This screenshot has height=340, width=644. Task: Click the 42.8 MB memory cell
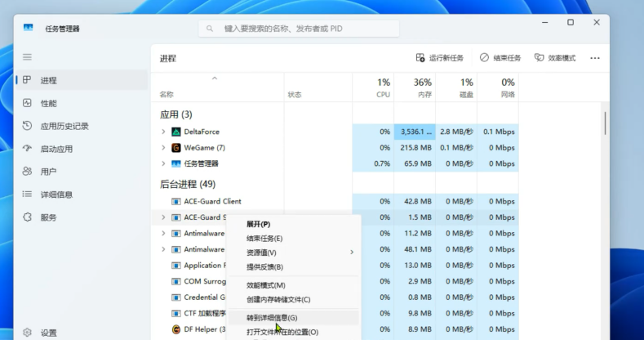point(415,201)
